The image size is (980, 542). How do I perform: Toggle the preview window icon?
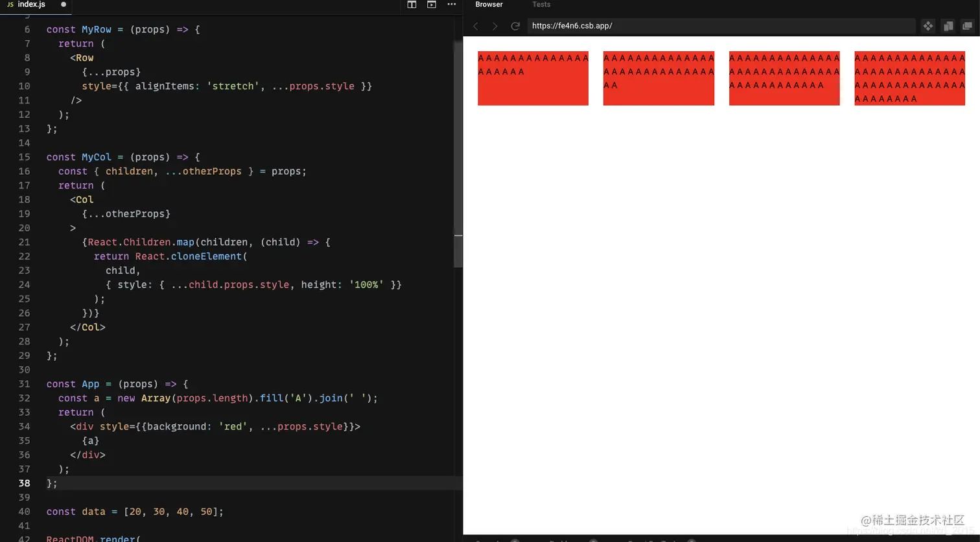tap(432, 5)
